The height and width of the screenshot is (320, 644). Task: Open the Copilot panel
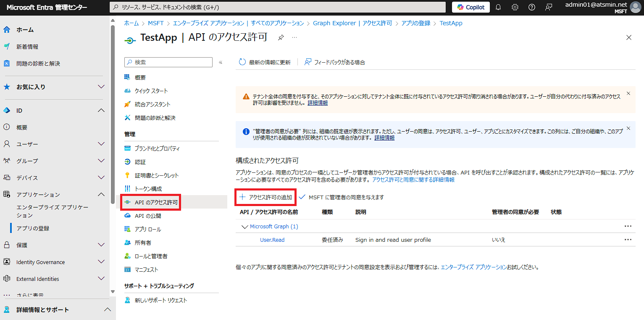pos(470,7)
